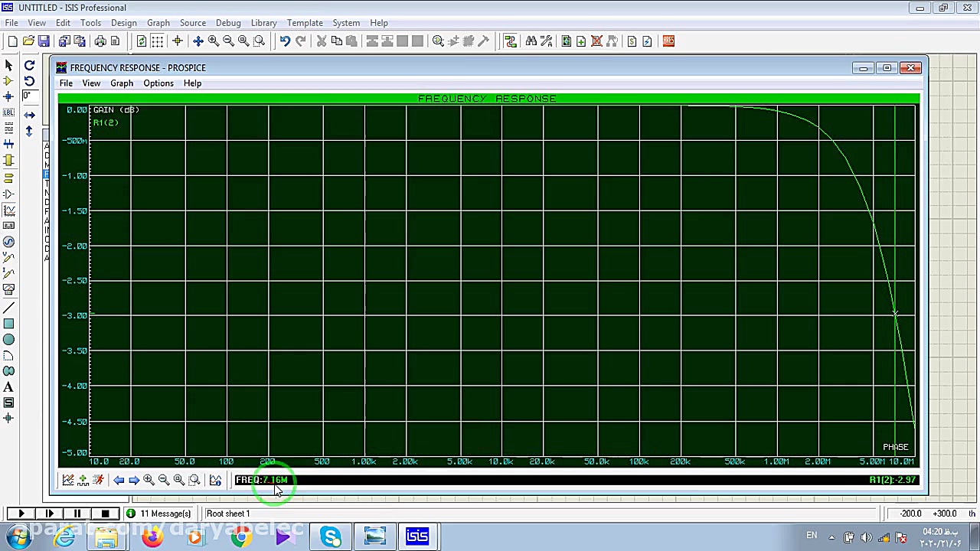The width and height of the screenshot is (980, 551).
Task: Click the R1(2) -2.97 value readout
Action: tap(893, 480)
